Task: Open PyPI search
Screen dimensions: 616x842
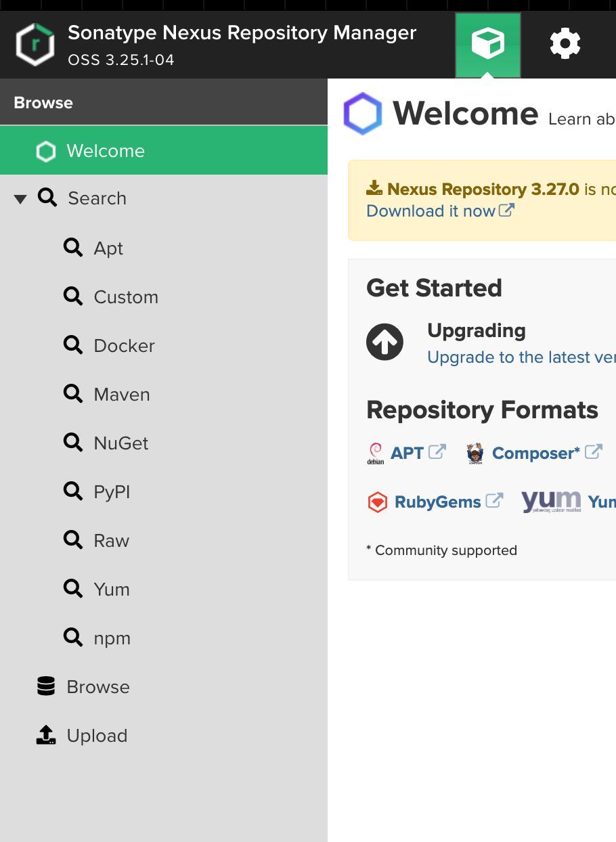Action: (112, 492)
